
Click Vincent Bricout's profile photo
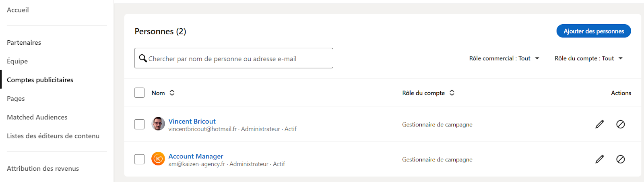pos(158,124)
